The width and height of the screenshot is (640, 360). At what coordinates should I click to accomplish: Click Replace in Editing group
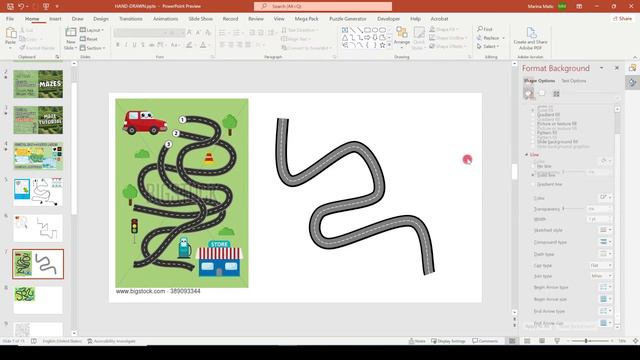[491, 38]
